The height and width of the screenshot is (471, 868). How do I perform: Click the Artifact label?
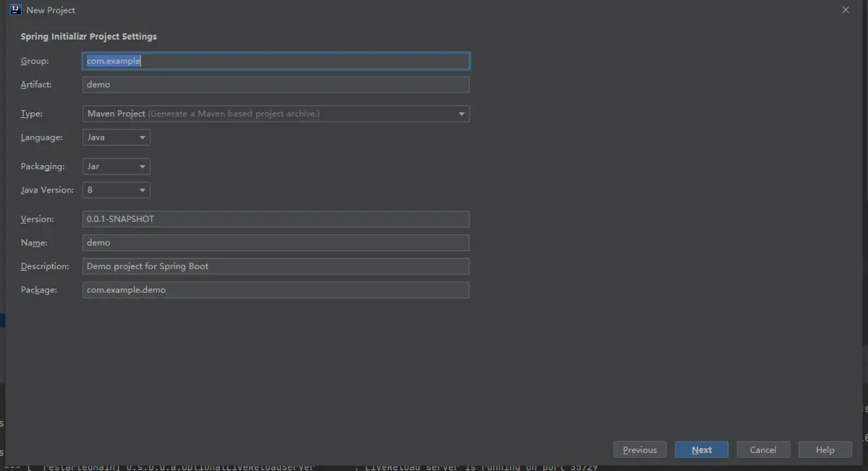click(36, 85)
